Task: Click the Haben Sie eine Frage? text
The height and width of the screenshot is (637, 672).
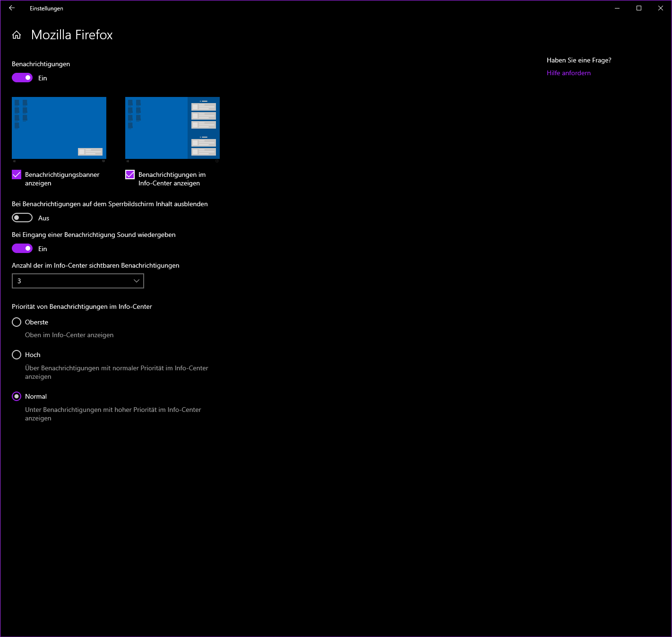Action: (x=579, y=60)
